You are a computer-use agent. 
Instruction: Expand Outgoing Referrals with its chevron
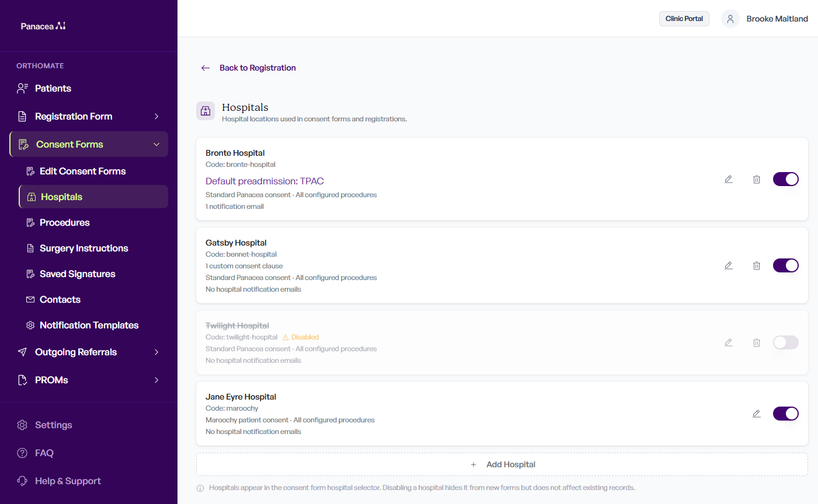point(156,352)
